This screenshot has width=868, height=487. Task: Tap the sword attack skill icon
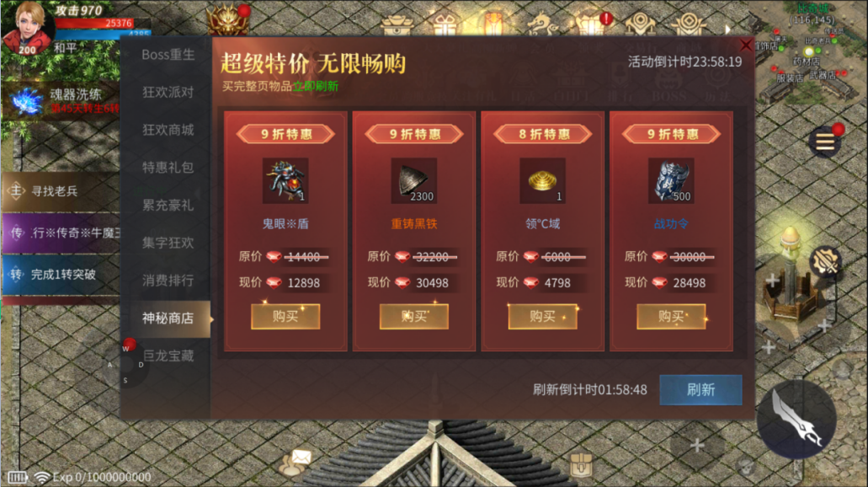pos(797,419)
